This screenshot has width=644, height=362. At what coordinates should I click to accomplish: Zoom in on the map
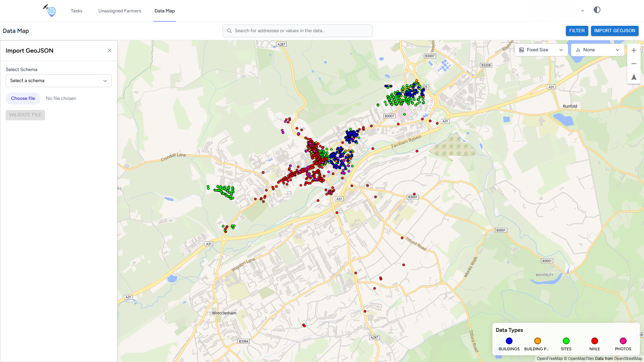[x=634, y=50]
